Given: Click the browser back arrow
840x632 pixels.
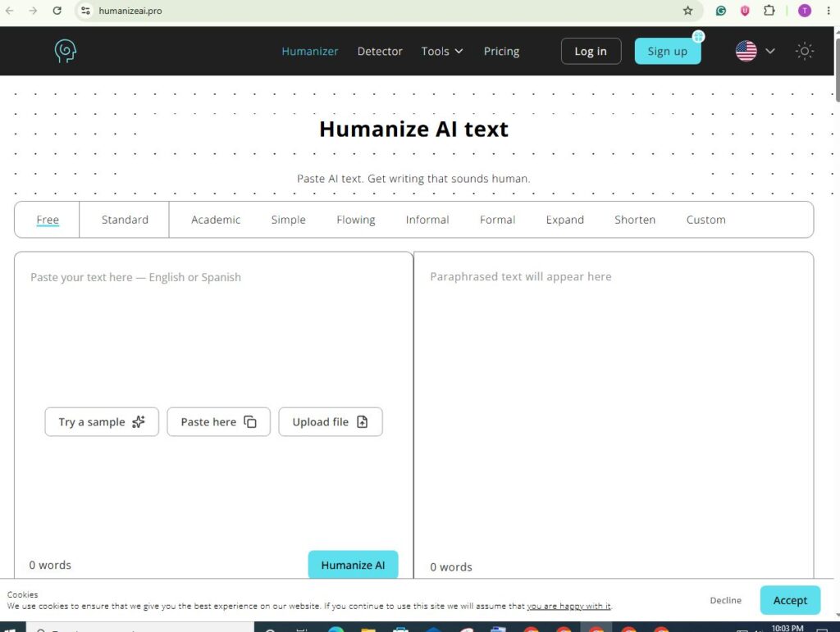Looking at the screenshot, I should 10,11.
